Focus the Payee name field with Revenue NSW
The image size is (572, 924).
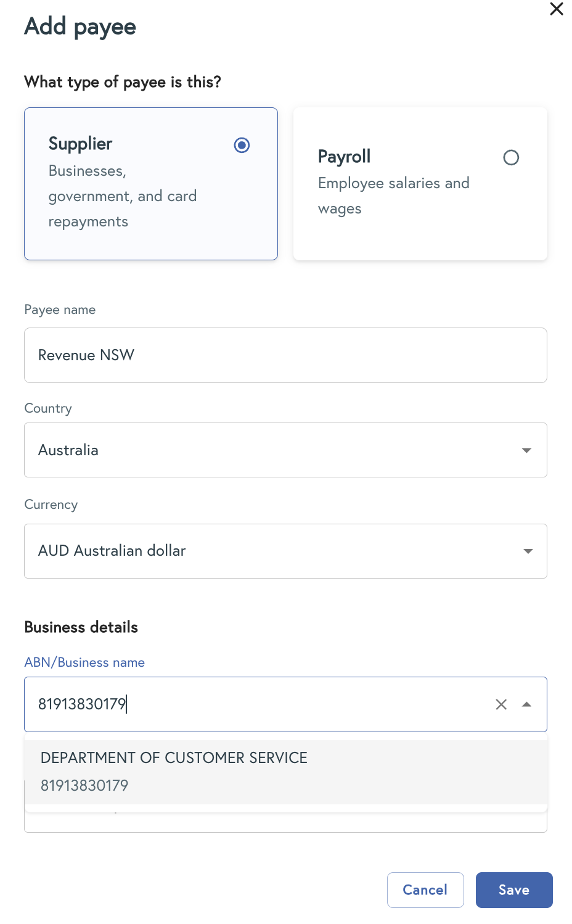click(x=285, y=355)
